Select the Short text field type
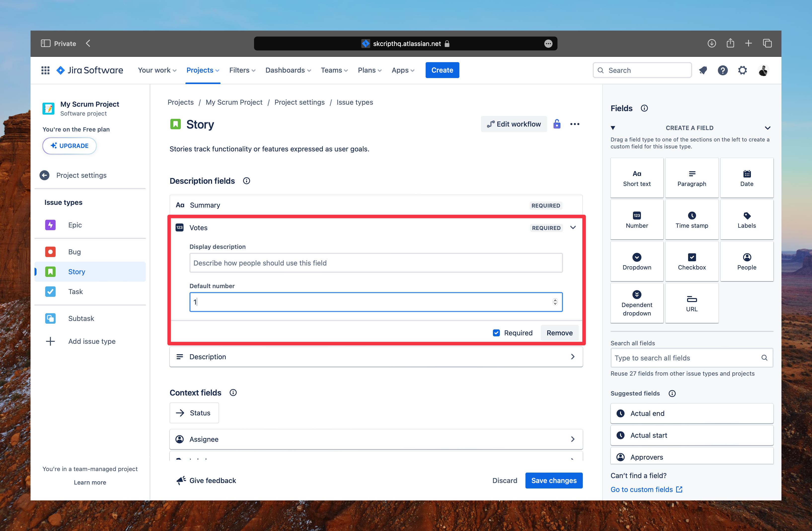Viewport: 812px width, 531px height. tap(637, 177)
